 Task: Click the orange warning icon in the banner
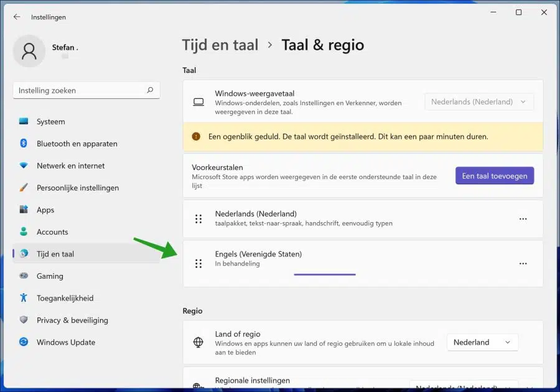(x=196, y=136)
